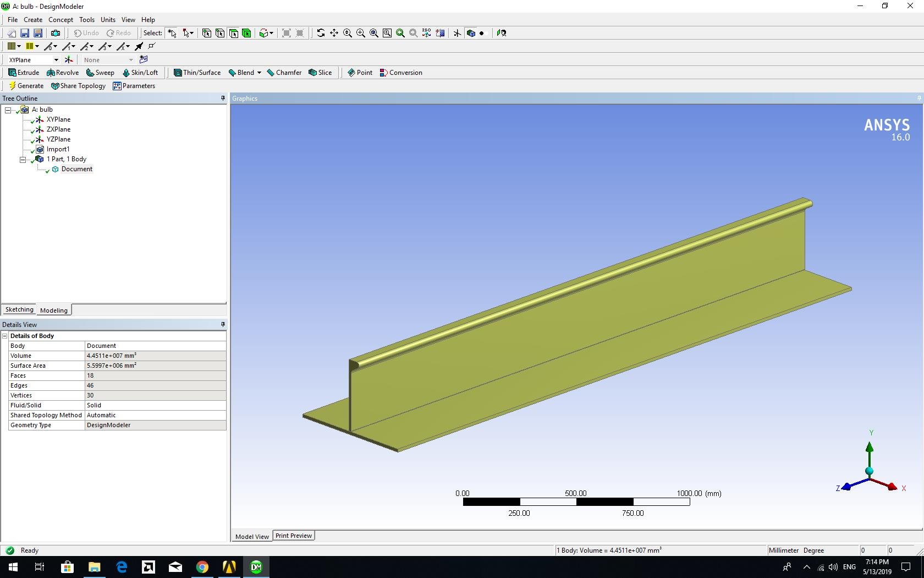Click the Generate button

tap(26, 86)
